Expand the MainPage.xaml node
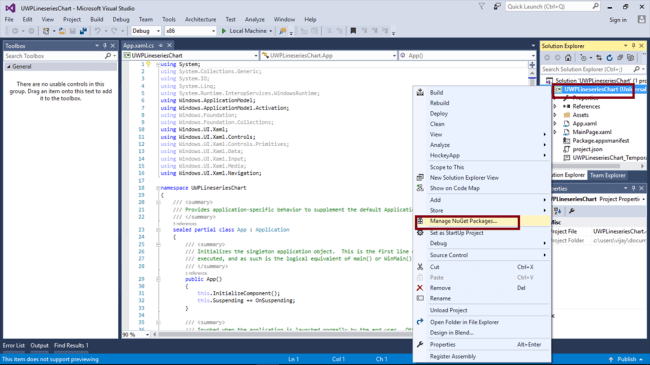The image size is (650, 365). 555,132
